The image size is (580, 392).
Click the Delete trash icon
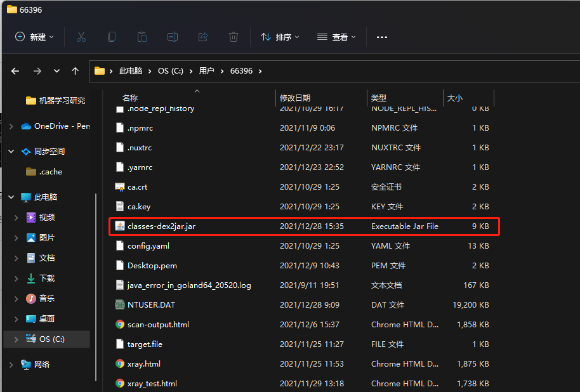coord(234,37)
